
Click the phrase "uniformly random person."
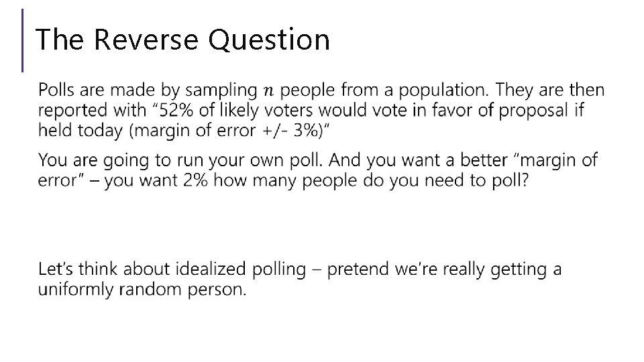coord(142,290)
